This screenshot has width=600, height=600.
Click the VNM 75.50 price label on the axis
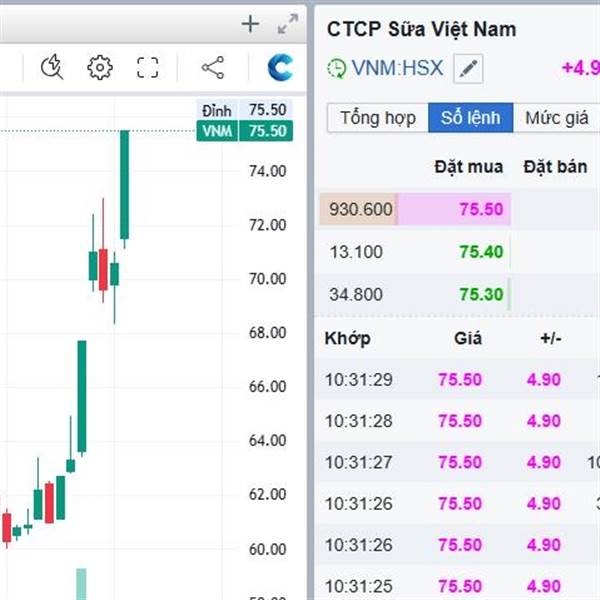pos(244,131)
